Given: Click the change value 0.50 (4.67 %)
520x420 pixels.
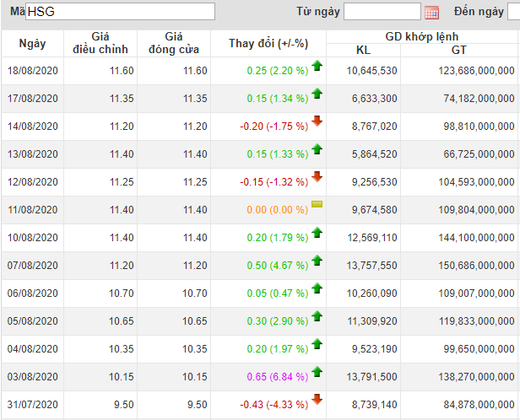Looking at the screenshot, I should [x=278, y=266].
